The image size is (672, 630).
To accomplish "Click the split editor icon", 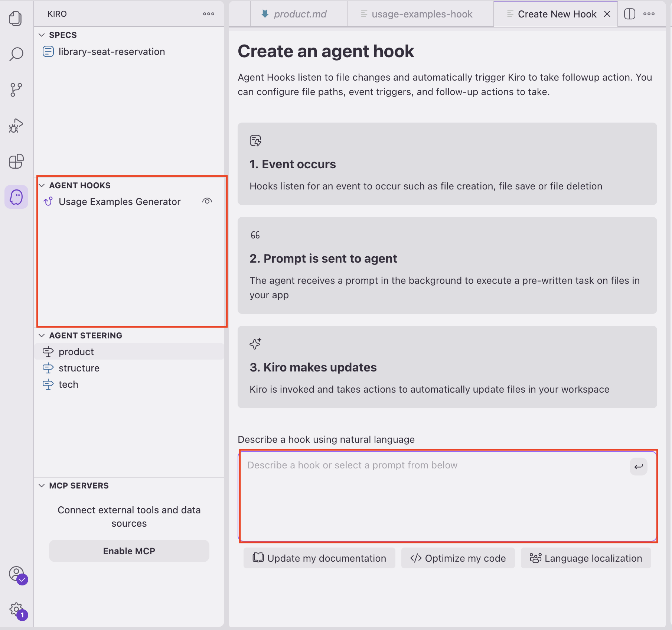I will click(630, 14).
